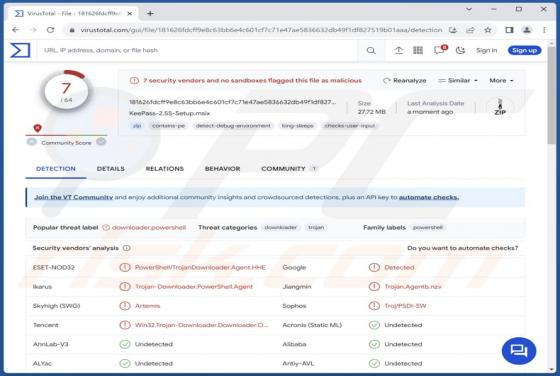Click the detect-debug-environment tag
Viewport: 560px width, 376px height.
click(x=233, y=126)
